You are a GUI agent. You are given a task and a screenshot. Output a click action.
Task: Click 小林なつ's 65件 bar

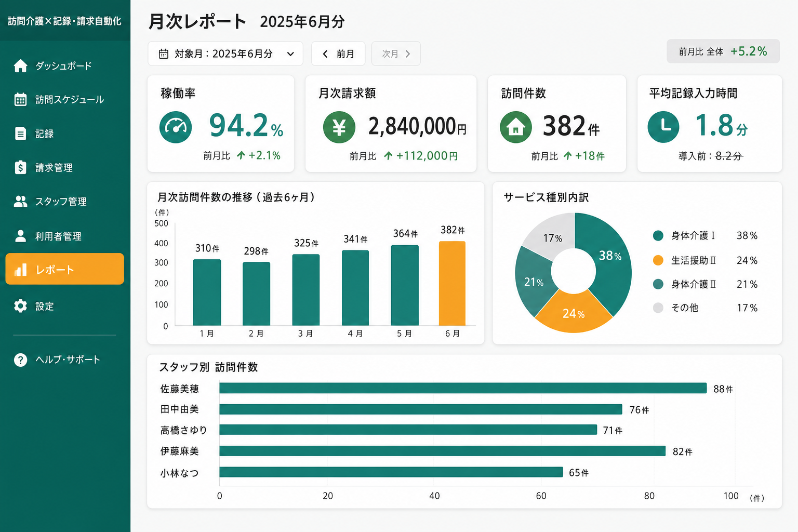coord(391,472)
